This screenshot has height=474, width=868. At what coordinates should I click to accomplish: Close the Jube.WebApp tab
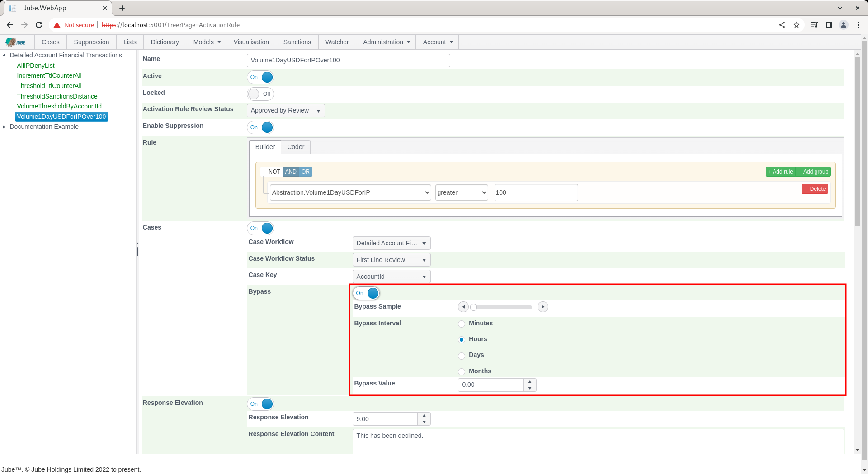tap(105, 8)
